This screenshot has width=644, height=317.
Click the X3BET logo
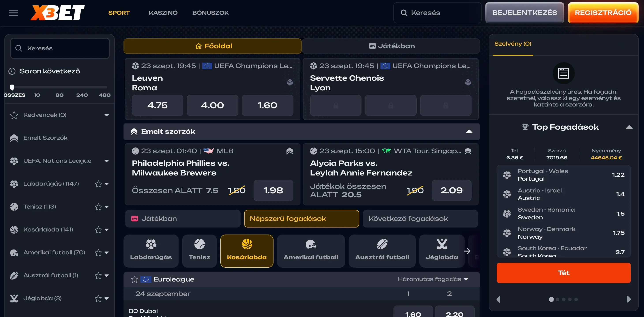pos(57,13)
